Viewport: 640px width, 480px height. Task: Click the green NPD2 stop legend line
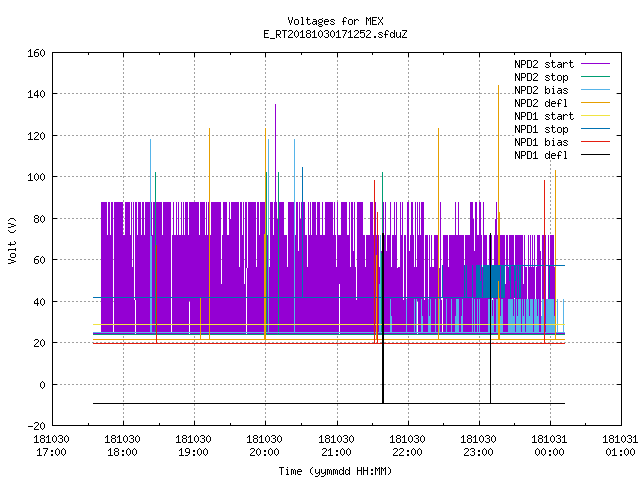point(595,77)
